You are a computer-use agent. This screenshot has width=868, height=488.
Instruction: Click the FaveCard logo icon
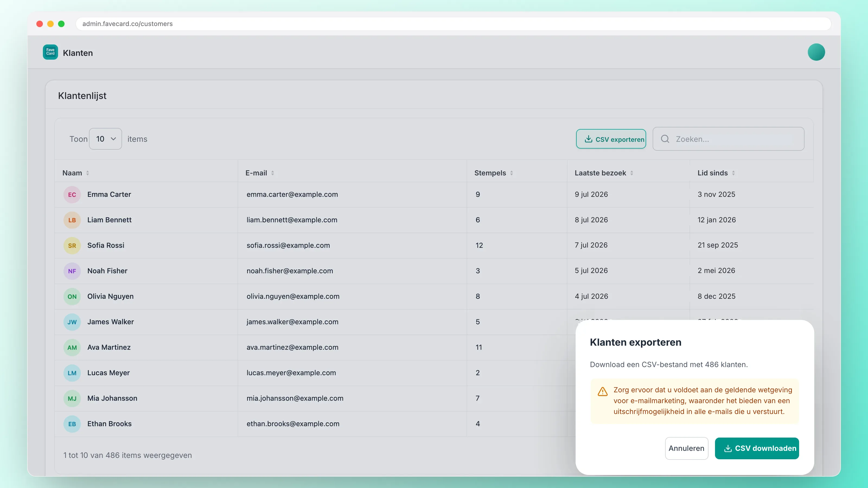tap(50, 52)
